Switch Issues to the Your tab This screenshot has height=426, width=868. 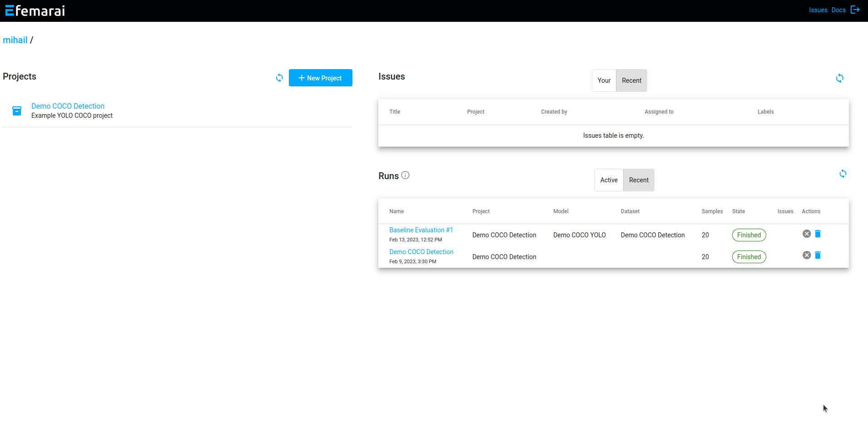point(604,80)
